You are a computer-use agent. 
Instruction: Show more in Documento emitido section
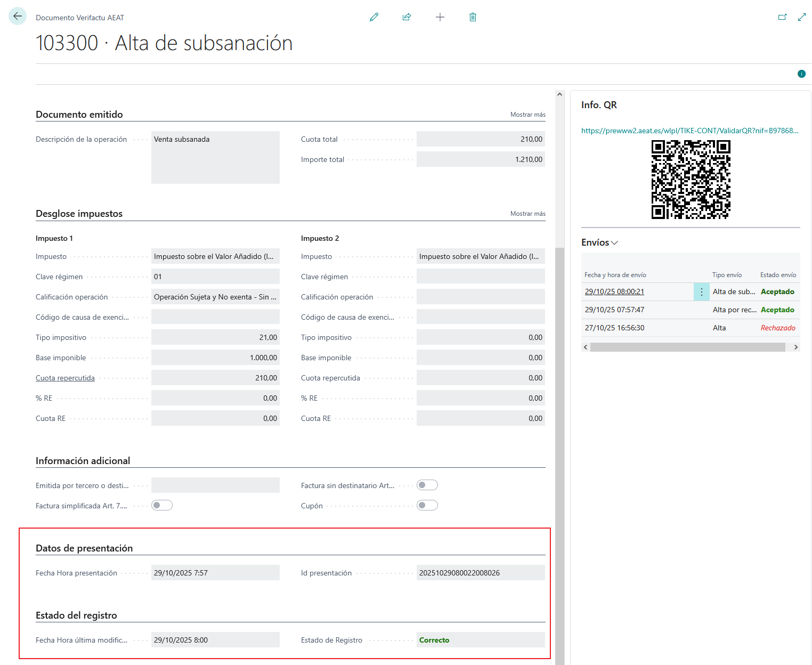click(527, 115)
